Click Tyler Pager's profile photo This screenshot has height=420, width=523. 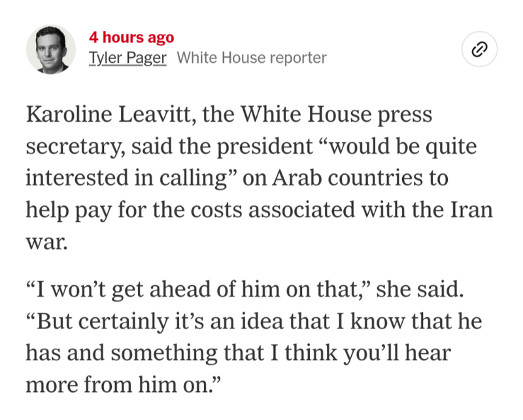pos(51,50)
